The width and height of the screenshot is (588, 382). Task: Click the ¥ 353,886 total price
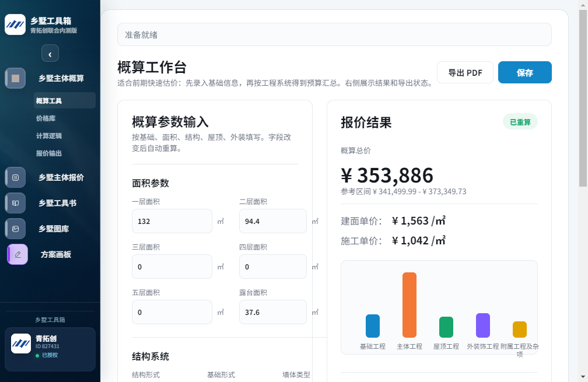(387, 175)
